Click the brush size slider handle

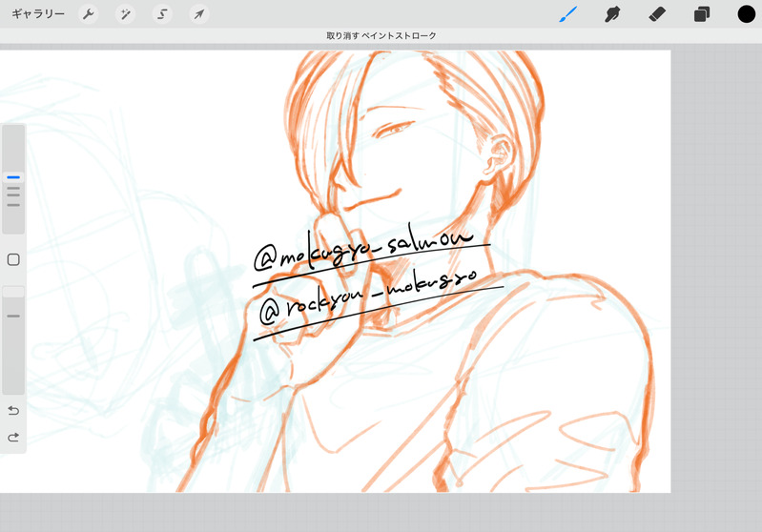pos(13,177)
